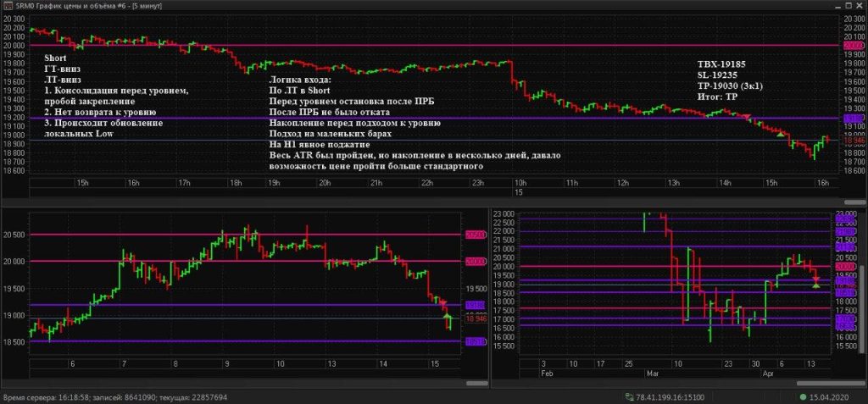Click the 'SL-19235' annotation text

tap(716, 75)
